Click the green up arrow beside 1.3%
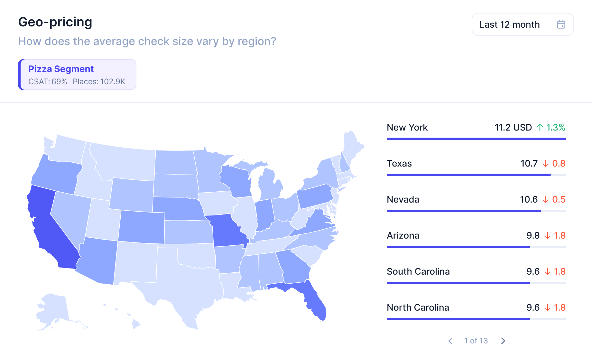This screenshot has height=364, width=592. [x=540, y=127]
